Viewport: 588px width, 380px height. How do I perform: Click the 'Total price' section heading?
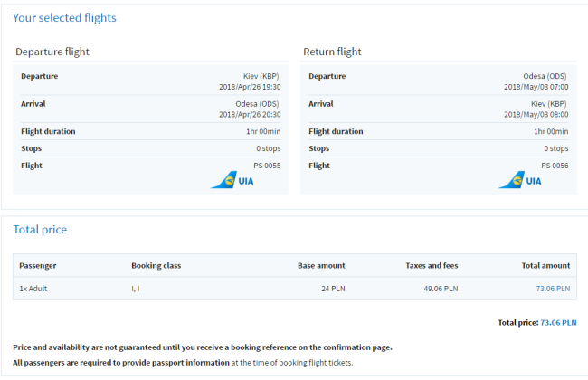coord(40,230)
